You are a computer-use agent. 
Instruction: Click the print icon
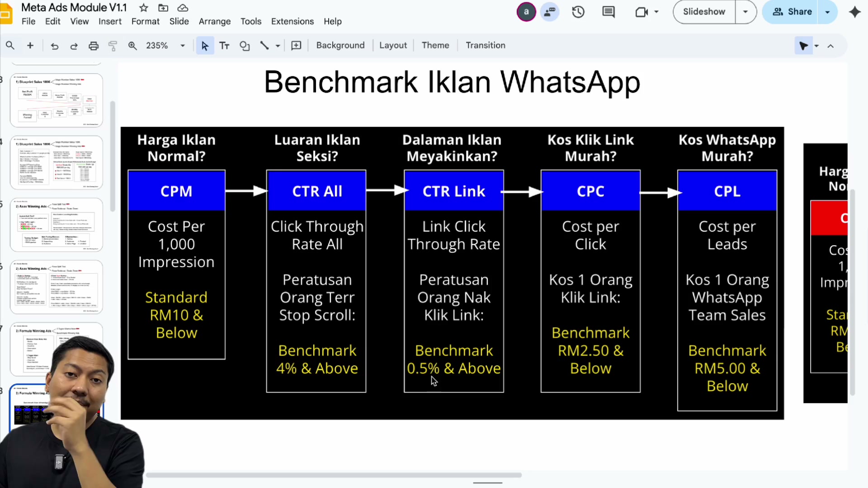tap(94, 46)
